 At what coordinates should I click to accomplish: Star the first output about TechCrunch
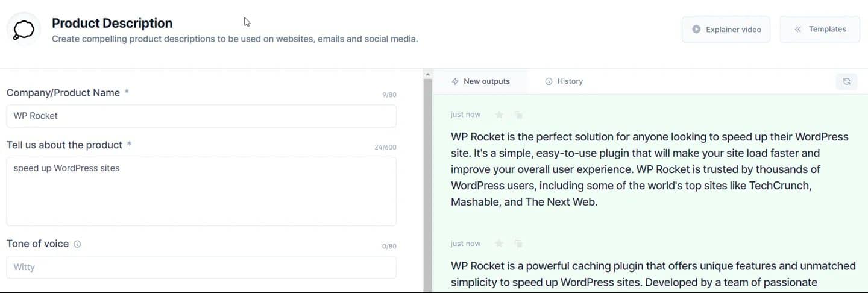click(499, 115)
